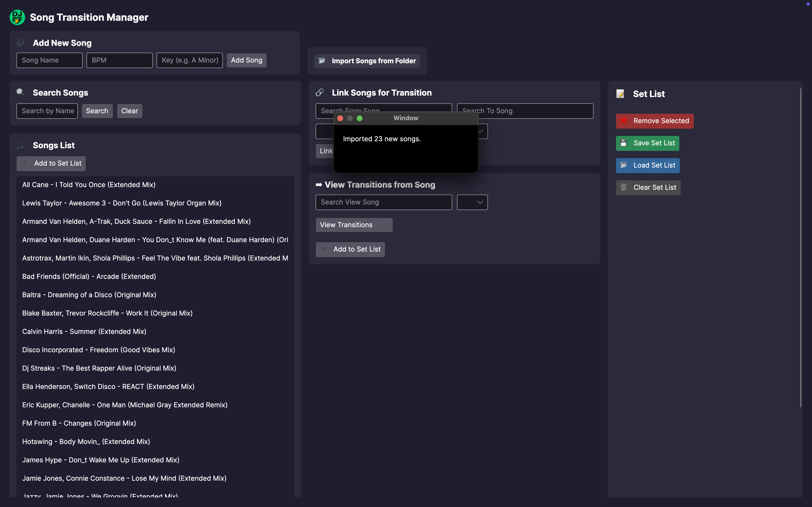The height and width of the screenshot is (507, 812).
Task: Click the folder icon on Load Set List
Action: pyautogui.click(x=623, y=165)
